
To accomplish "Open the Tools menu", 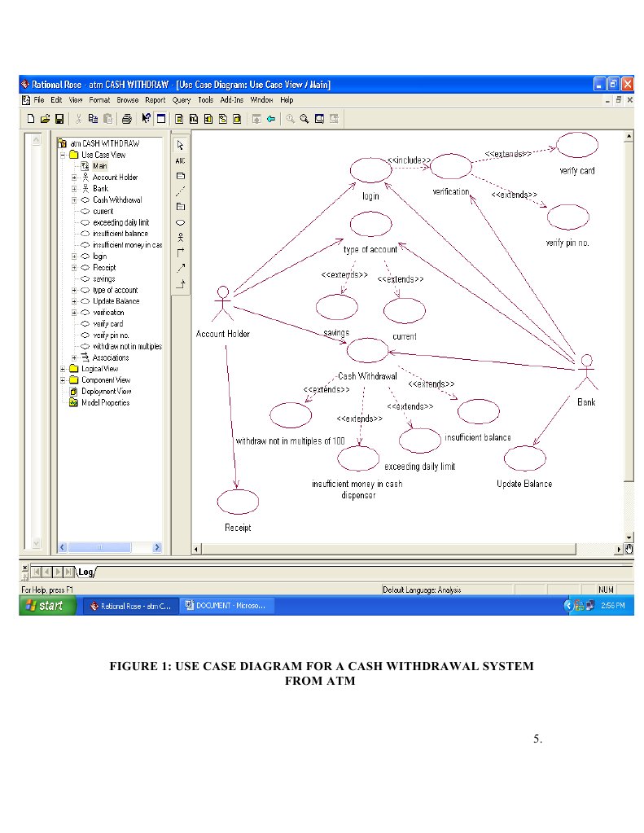I will [x=206, y=100].
